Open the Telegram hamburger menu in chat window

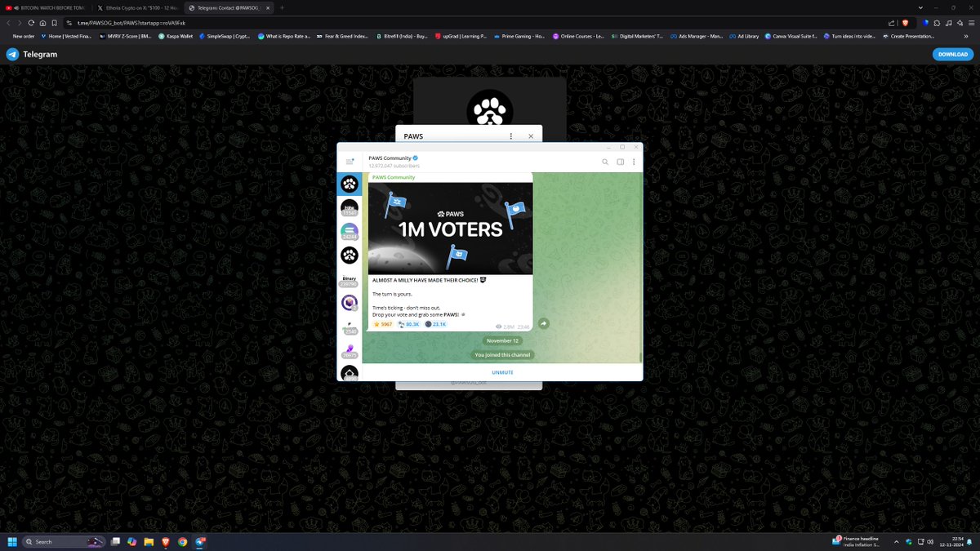[350, 162]
